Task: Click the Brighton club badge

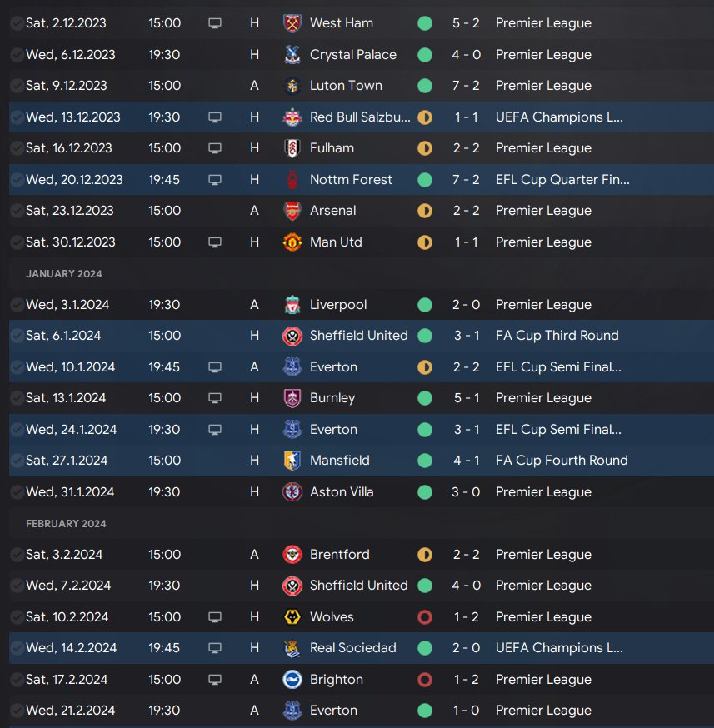Action: click(292, 680)
